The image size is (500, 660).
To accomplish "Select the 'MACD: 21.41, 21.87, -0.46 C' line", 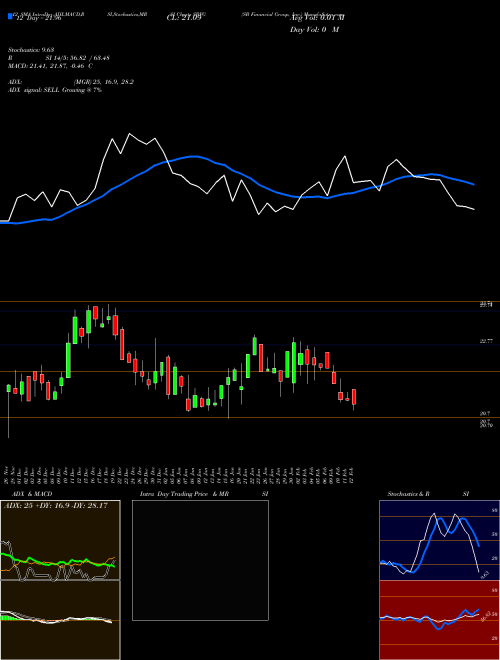I will (x=51, y=66).
